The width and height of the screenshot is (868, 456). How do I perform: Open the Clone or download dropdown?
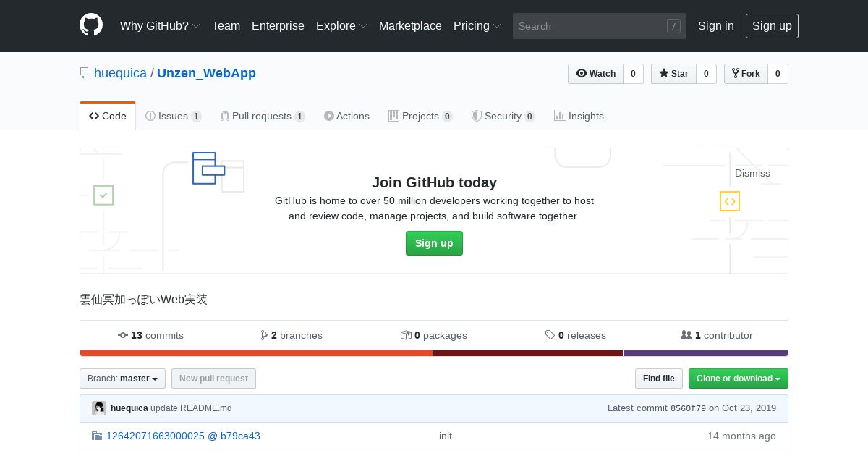[739, 379]
